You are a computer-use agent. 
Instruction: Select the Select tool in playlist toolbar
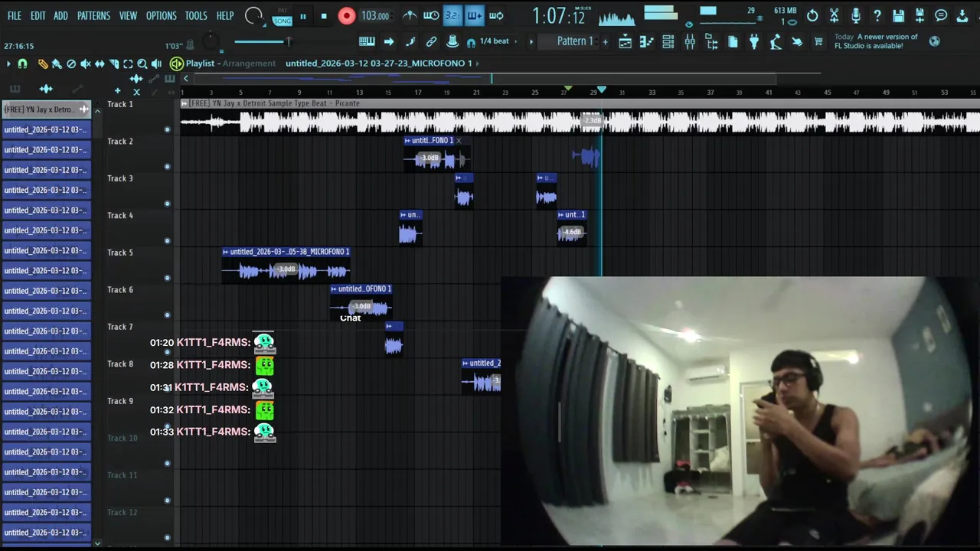coord(128,64)
